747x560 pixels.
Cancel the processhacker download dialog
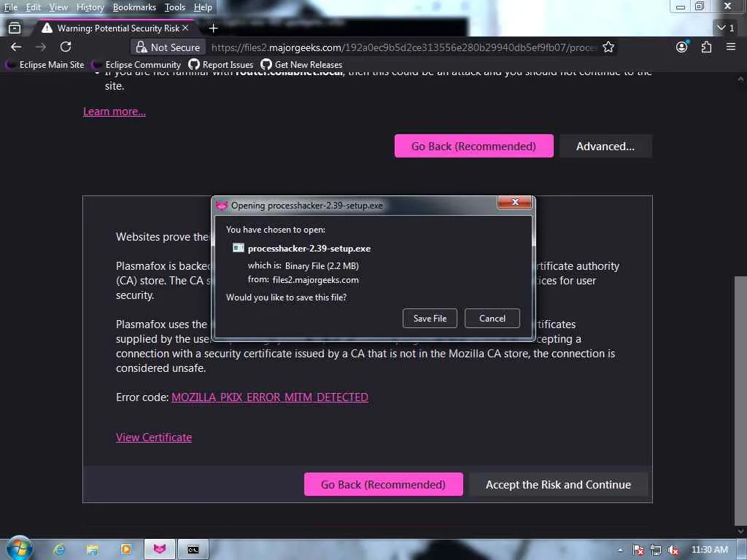tap(492, 318)
